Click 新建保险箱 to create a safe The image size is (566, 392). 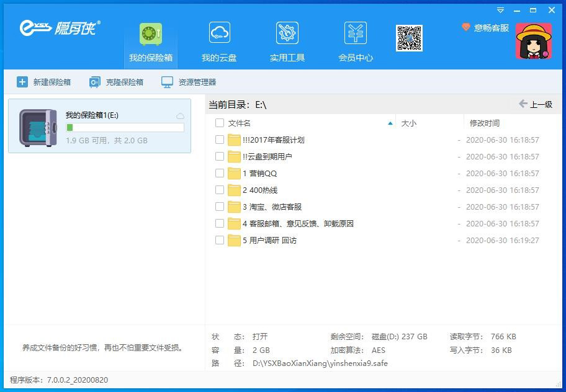(x=43, y=82)
